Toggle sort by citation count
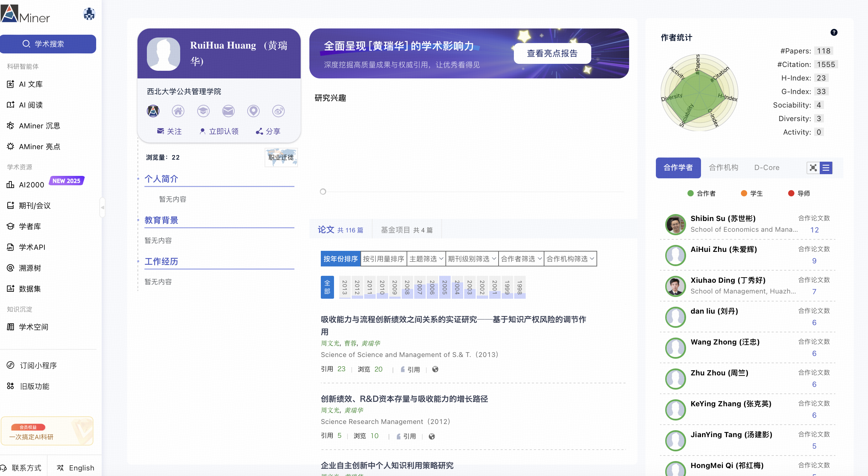This screenshot has width=868, height=476. (x=383, y=259)
